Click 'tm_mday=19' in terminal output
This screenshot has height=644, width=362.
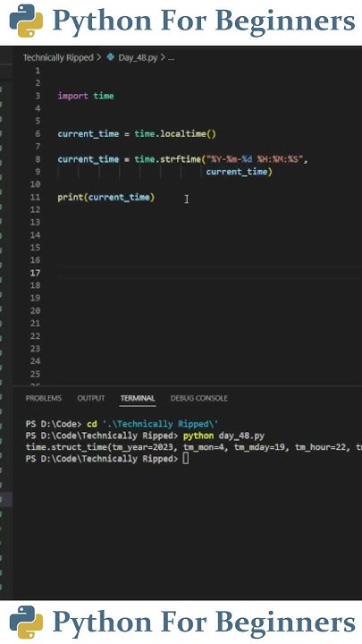coord(260,447)
